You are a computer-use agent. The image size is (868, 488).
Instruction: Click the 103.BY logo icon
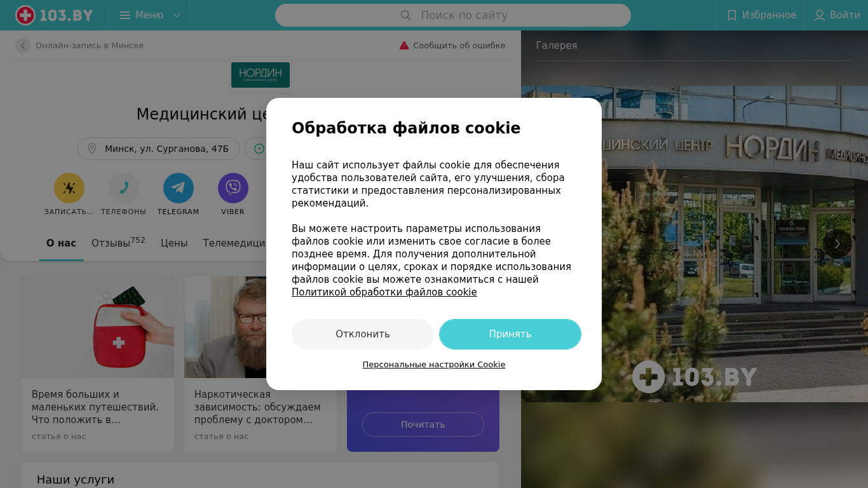[x=25, y=15]
